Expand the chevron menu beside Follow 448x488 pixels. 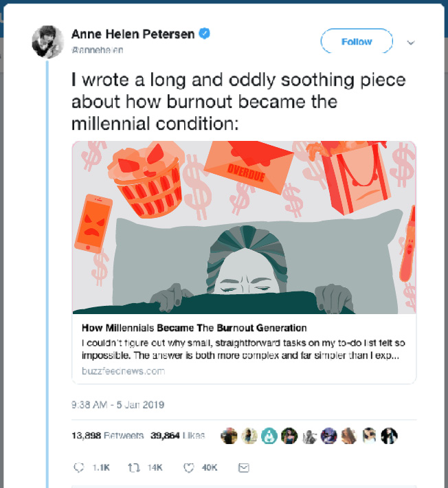tap(411, 43)
